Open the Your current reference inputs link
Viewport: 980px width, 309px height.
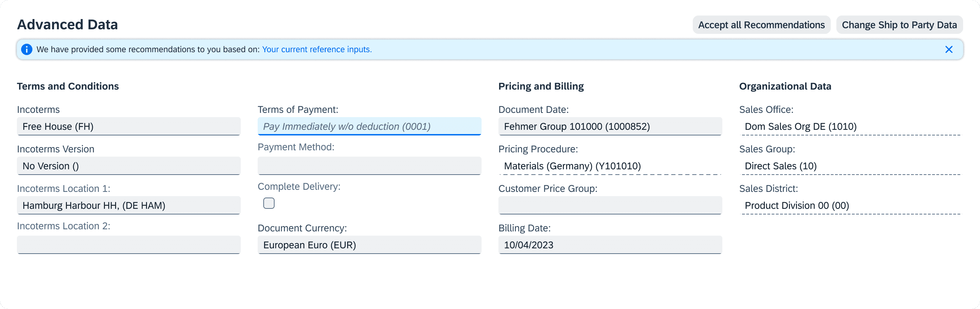pyautogui.click(x=316, y=49)
